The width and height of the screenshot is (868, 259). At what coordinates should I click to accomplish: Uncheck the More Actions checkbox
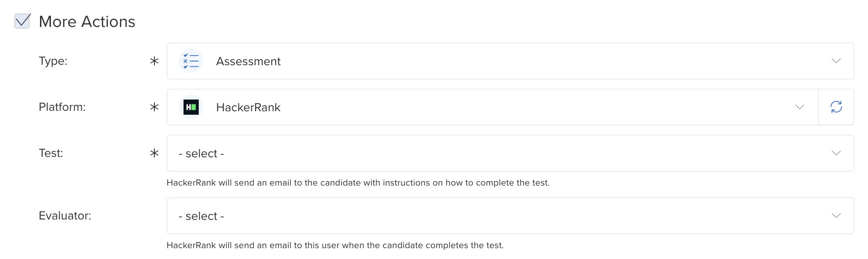click(x=22, y=21)
